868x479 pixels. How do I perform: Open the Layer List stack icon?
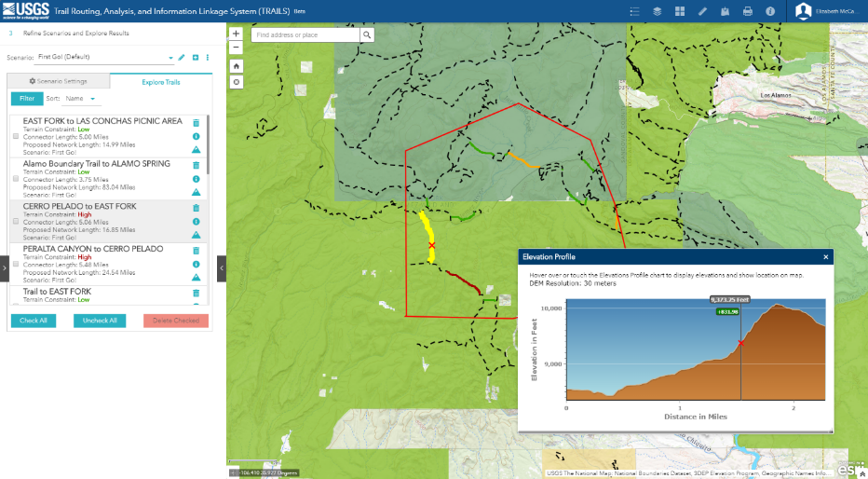pyautogui.click(x=658, y=11)
